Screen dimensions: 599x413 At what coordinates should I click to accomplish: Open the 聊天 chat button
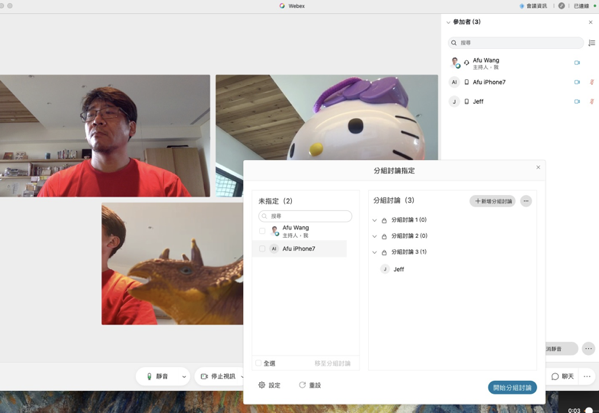pyautogui.click(x=562, y=376)
